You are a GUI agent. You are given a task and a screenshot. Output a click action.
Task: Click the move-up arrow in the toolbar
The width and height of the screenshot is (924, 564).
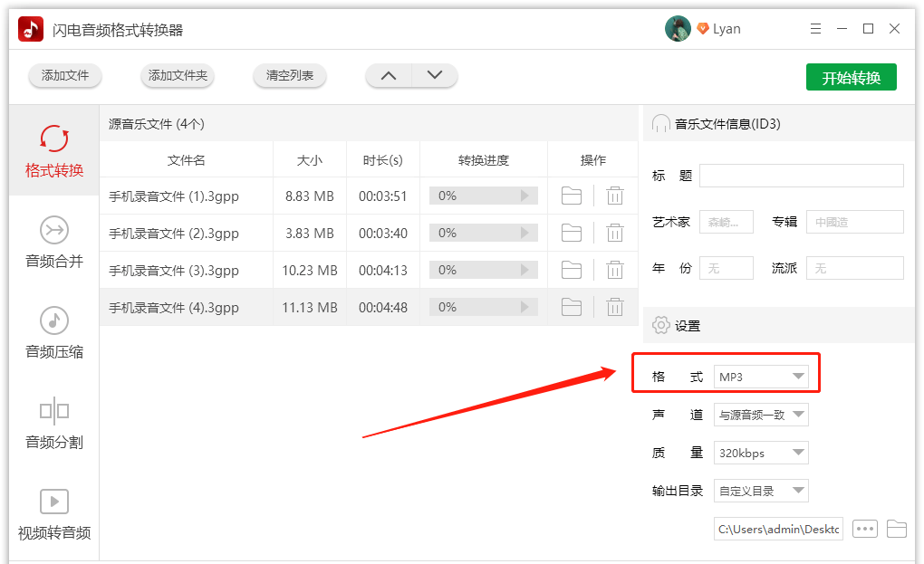click(388, 76)
